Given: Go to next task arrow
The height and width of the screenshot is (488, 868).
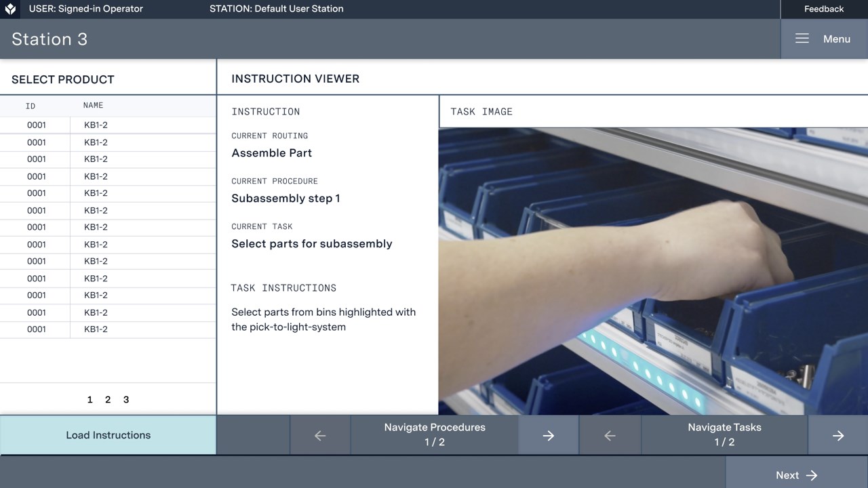Looking at the screenshot, I should point(838,435).
